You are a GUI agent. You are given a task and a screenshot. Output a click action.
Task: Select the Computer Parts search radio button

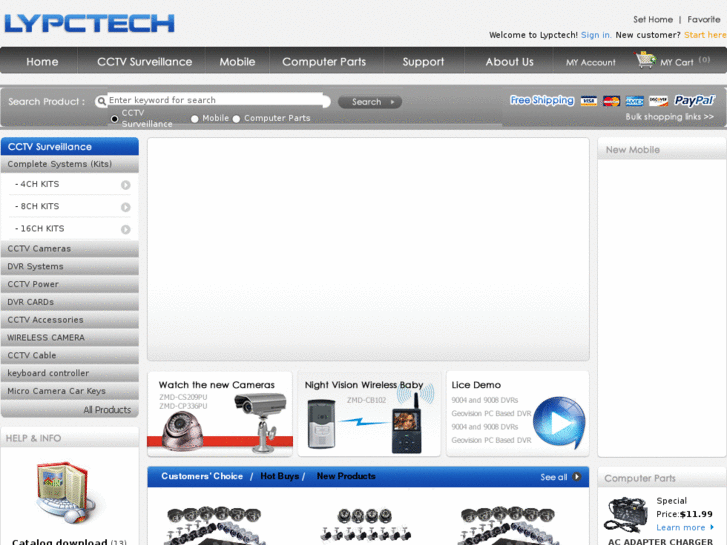click(x=236, y=119)
